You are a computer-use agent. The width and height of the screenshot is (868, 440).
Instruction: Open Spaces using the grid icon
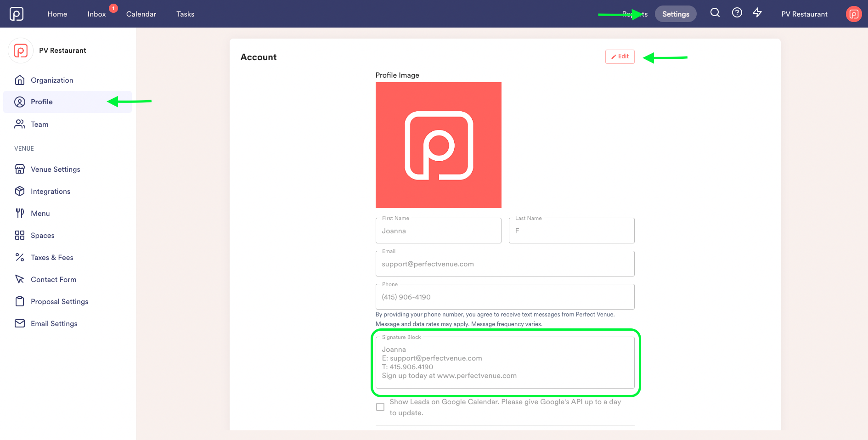[20, 235]
